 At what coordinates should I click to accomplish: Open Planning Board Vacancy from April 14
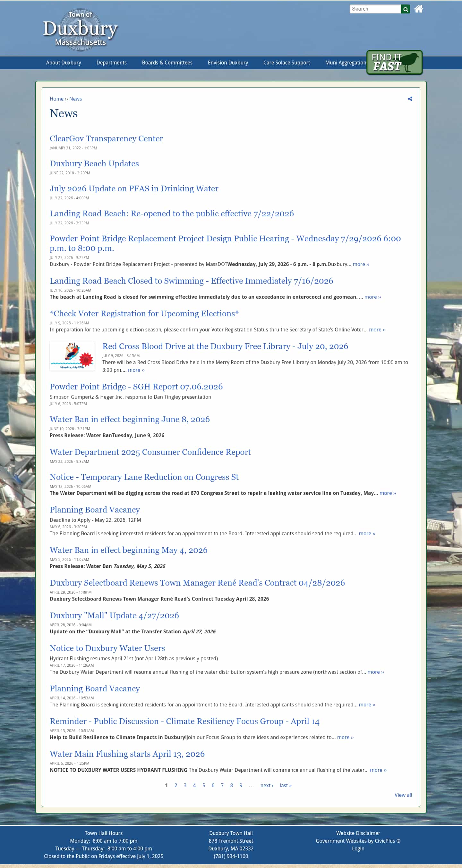point(95,689)
